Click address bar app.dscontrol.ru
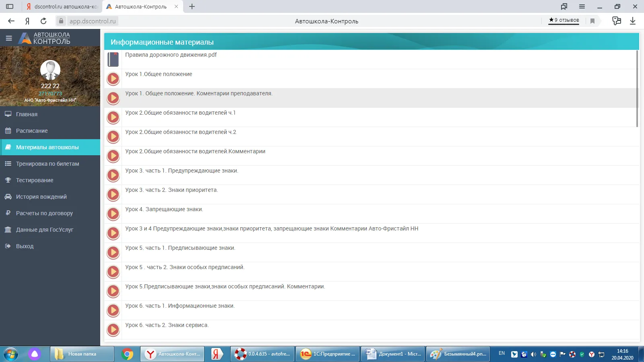 pyautogui.click(x=92, y=21)
